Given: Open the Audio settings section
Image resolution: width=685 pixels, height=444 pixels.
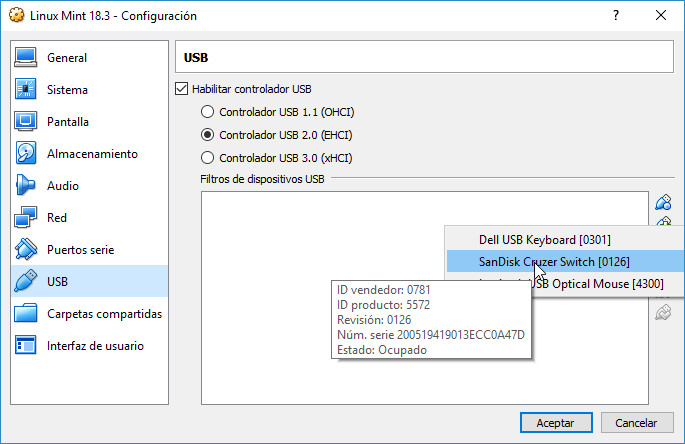Looking at the screenshot, I should tap(63, 186).
